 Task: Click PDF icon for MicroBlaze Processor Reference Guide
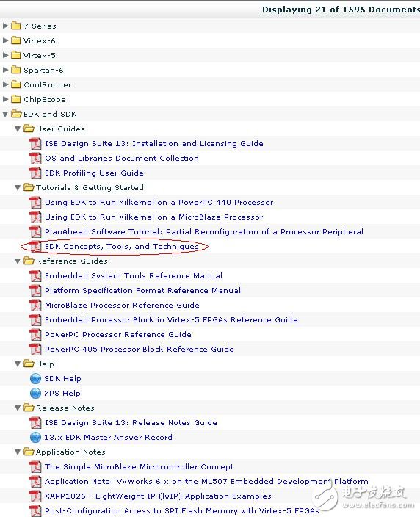pyautogui.click(x=35, y=305)
